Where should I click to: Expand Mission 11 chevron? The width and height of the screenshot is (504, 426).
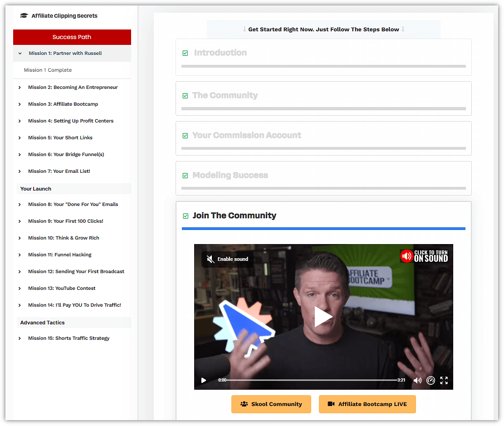pyautogui.click(x=20, y=255)
